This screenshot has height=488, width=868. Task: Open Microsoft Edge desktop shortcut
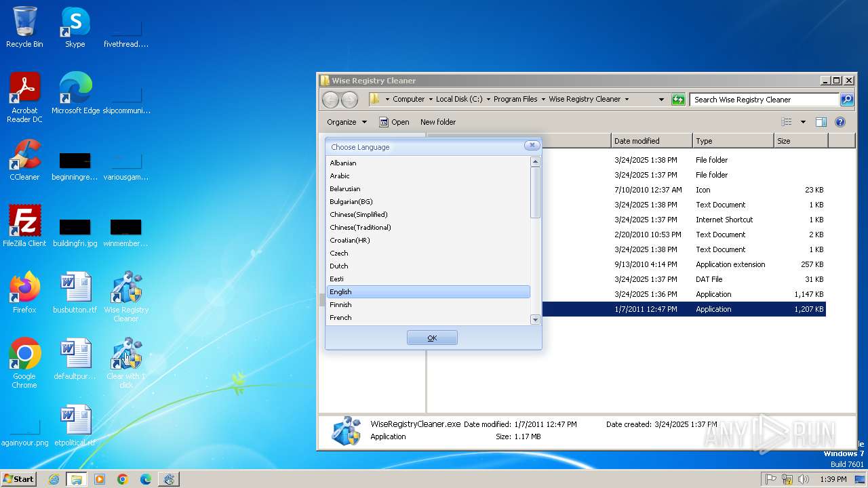click(x=75, y=93)
